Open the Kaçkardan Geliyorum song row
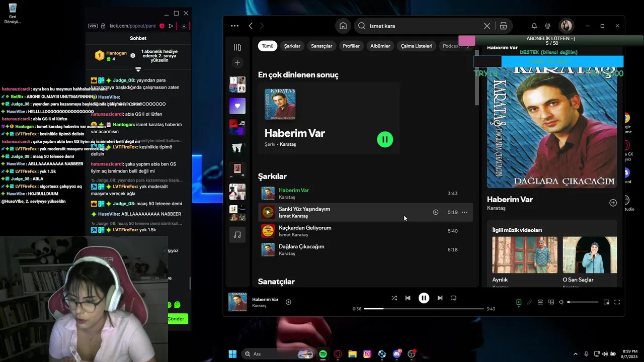 365,231
